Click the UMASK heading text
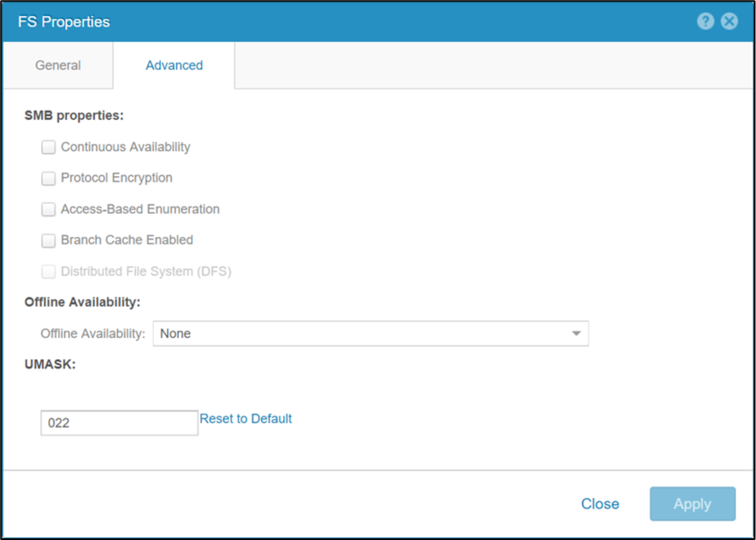Screen dimensions: 756x540 tap(50, 364)
